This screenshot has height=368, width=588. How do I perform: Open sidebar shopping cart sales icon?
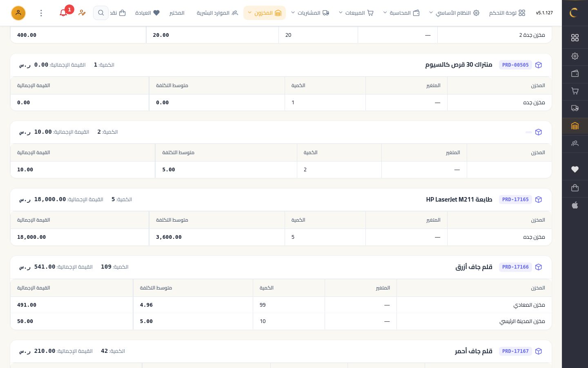pyautogui.click(x=575, y=91)
